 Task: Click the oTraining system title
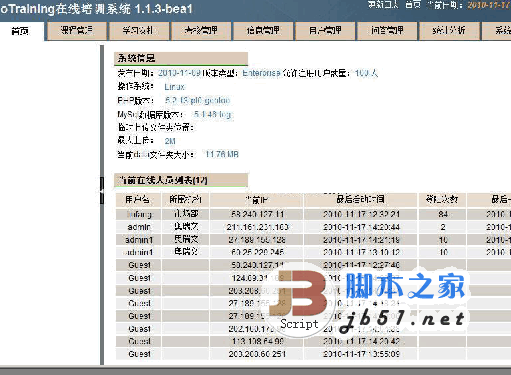pos(97,9)
